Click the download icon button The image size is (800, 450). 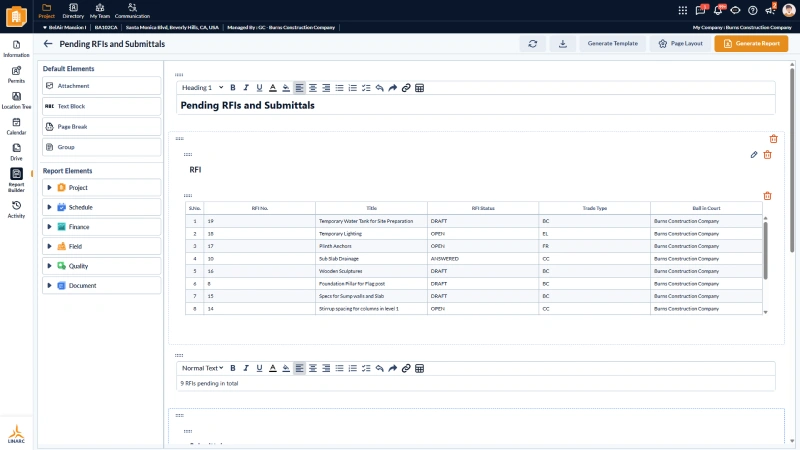tap(563, 44)
